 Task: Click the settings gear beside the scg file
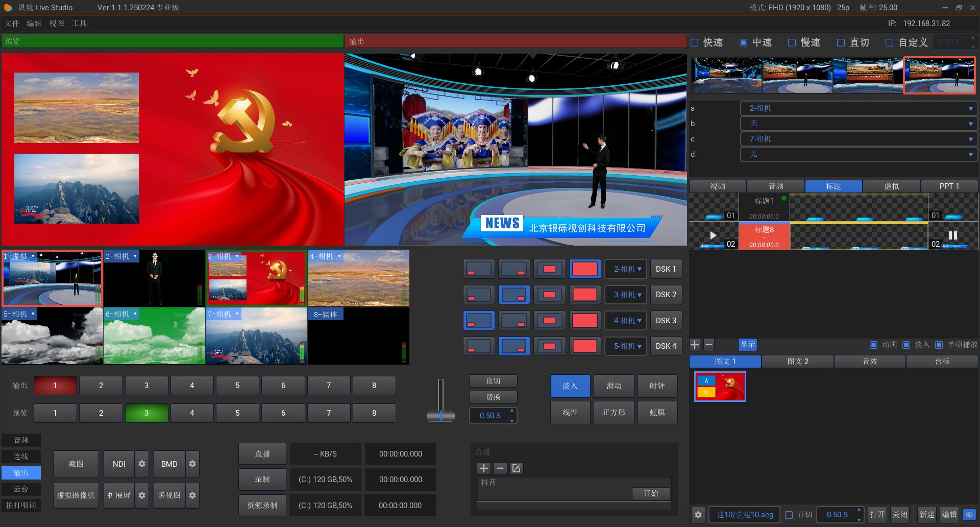tap(698, 514)
